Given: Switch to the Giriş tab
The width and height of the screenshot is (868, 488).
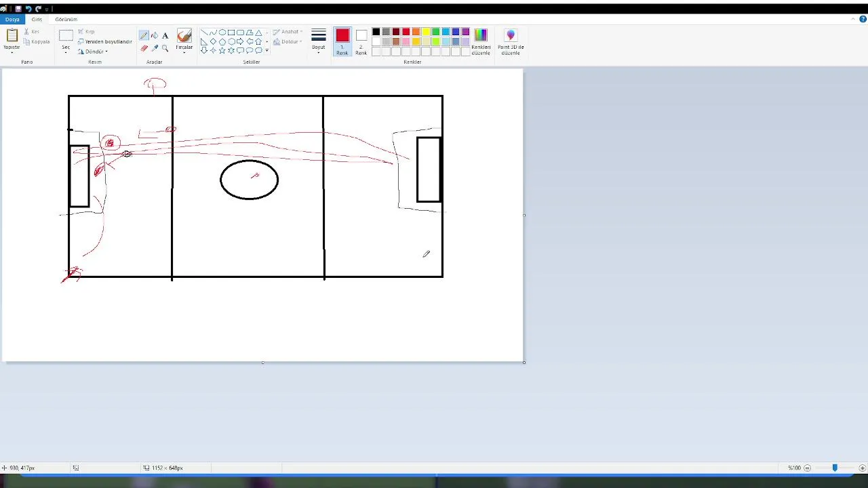Looking at the screenshot, I should pyautogui.click(x=37, y=20).
